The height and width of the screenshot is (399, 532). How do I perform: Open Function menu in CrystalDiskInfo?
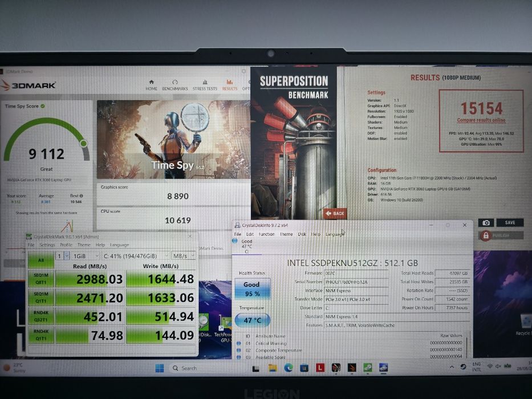click(267, 234)
